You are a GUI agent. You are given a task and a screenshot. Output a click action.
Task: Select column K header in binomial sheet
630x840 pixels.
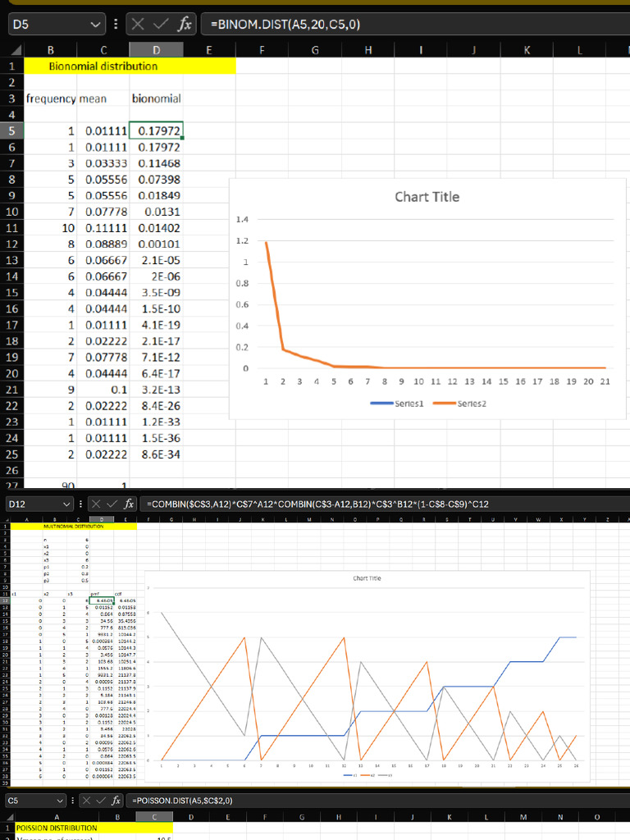pos(527,50)
